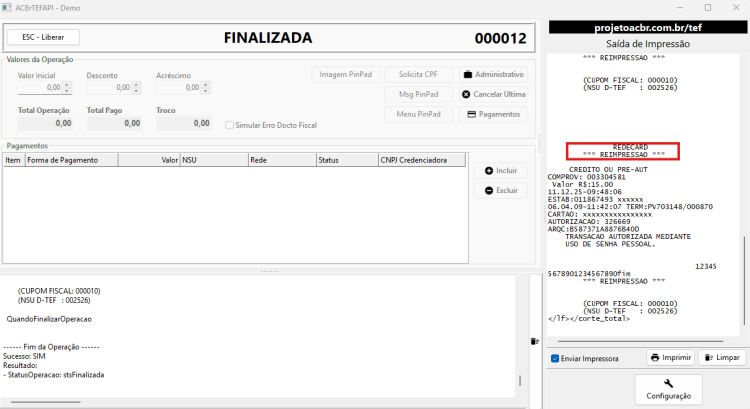Click the Imprimir button label

[677, 357]
